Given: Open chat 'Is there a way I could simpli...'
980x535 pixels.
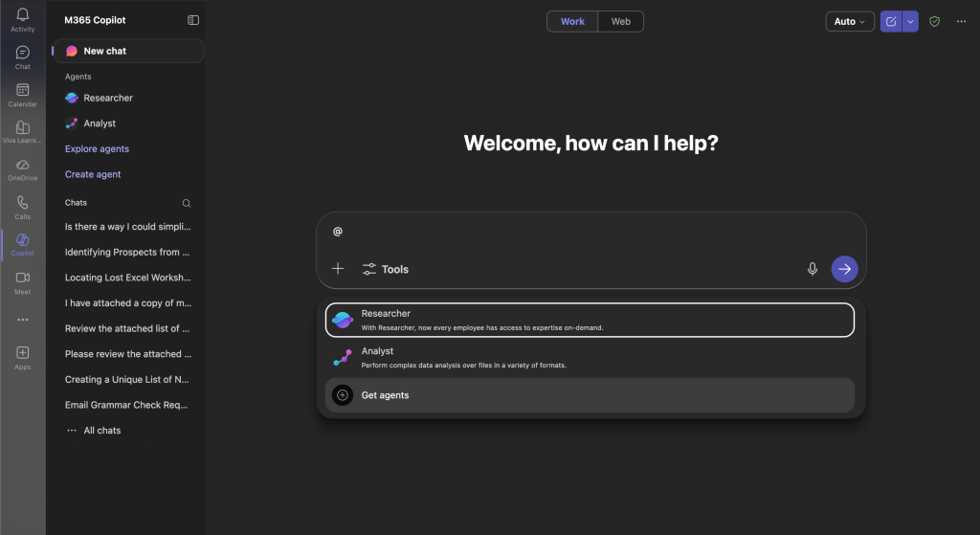Looking at the screenshot, I should [x=128, y=226].
